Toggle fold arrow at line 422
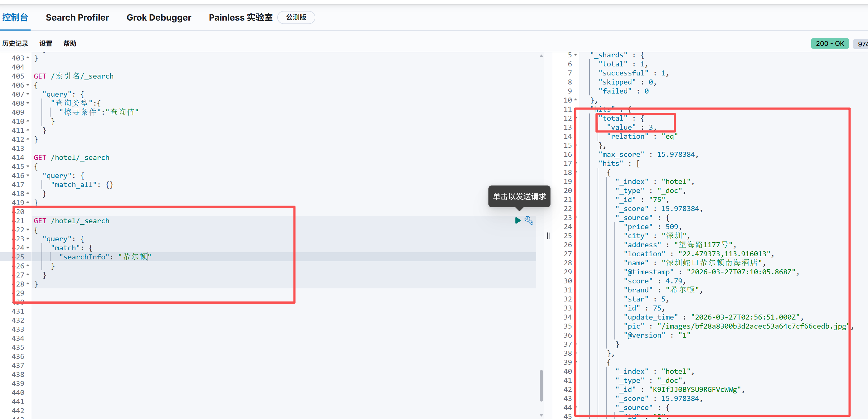Image resolution: width=868 pixels, height=419 pixels. 28,230
